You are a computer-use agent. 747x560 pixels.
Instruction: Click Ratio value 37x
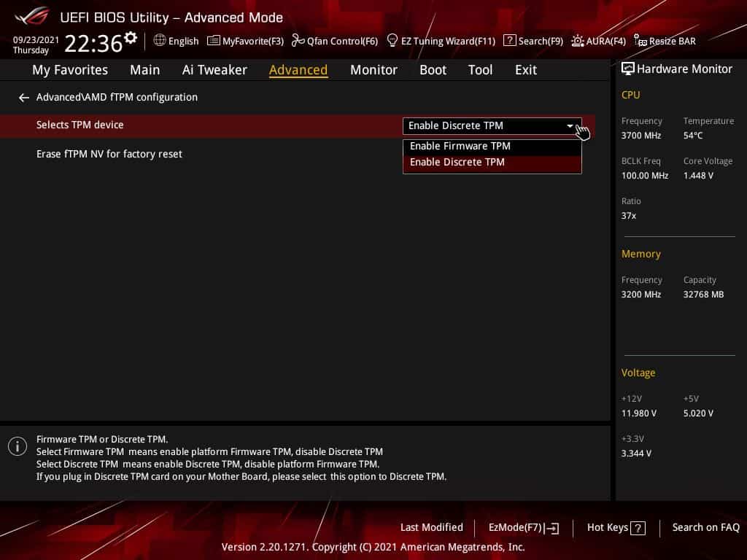click(629, 216)
